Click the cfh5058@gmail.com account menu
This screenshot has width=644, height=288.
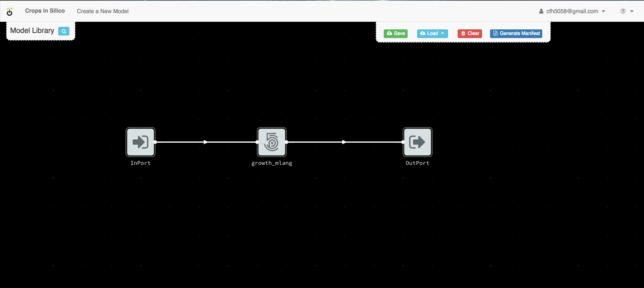[572, 11]
